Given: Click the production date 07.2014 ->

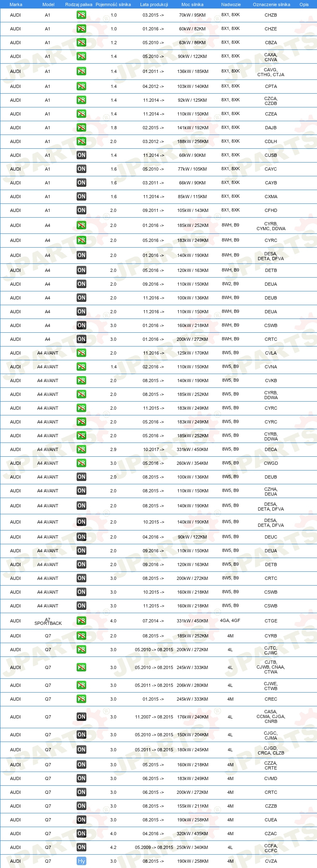Looking at the screenshot, I should tap(153, 621).
